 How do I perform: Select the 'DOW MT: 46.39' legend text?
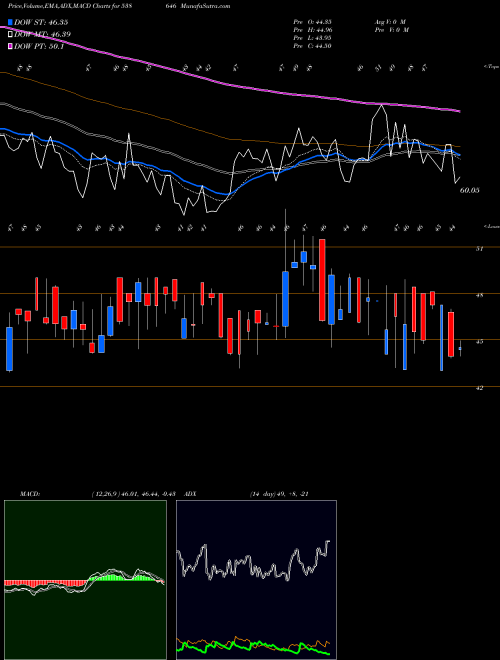[42, 34]
